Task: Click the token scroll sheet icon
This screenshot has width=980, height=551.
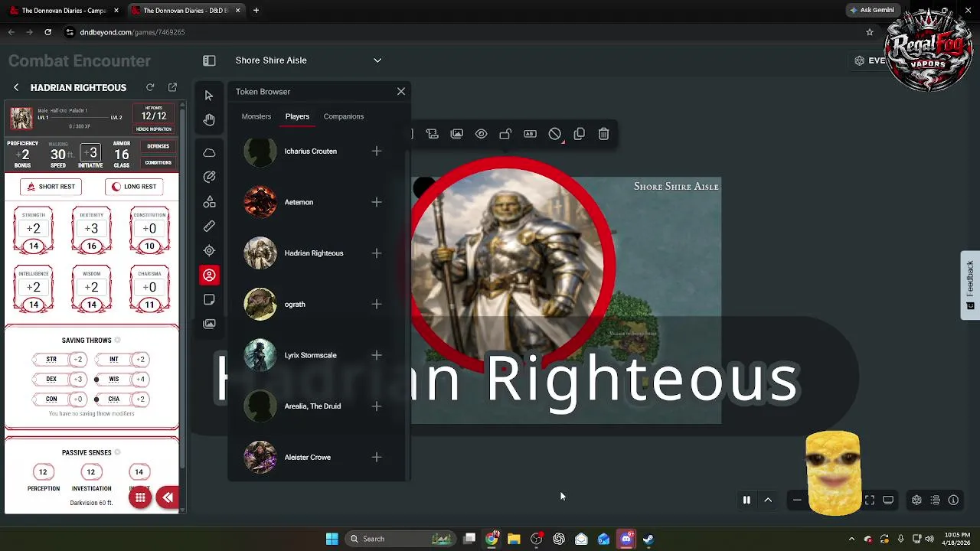Action: [432, 134]
